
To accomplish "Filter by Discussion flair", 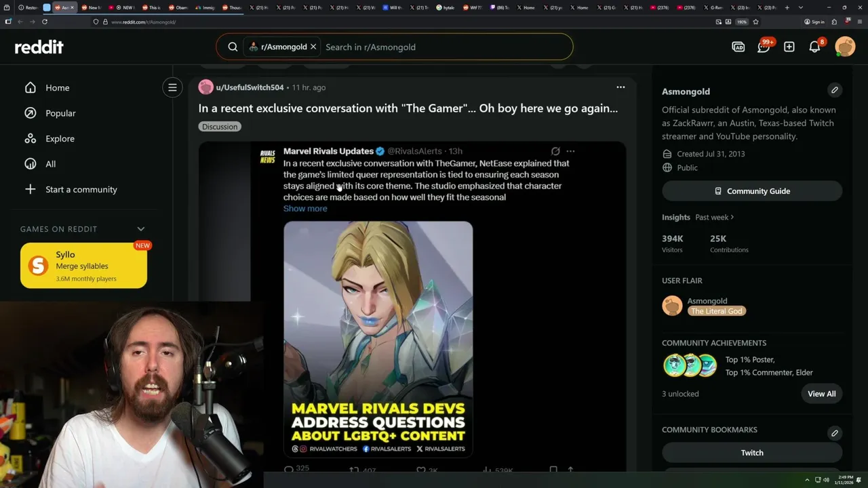I will coord(220,127).
